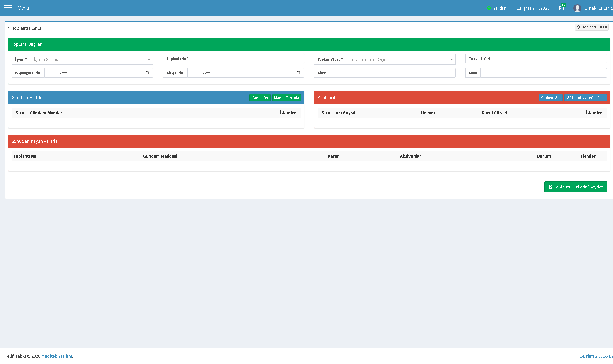
Task: Click ISG Kurul Üyelerini Getir button
Action: click(x=586, y=98)
